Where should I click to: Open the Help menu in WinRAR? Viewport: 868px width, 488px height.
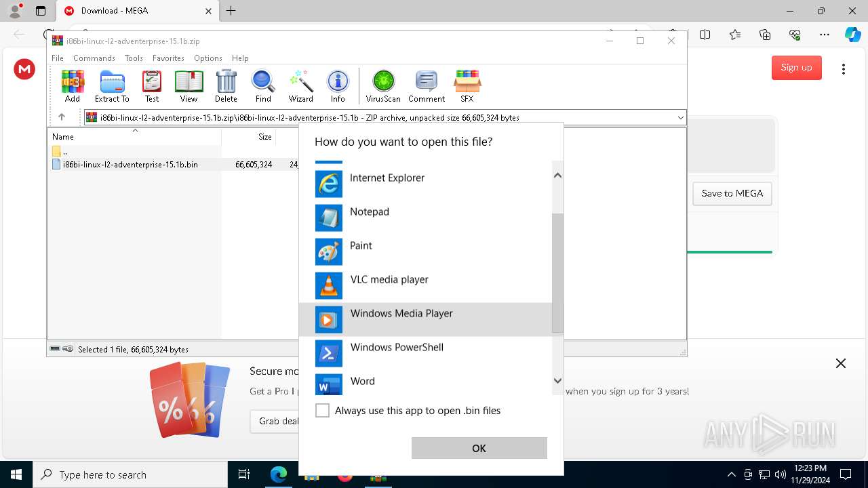(240, 58)
